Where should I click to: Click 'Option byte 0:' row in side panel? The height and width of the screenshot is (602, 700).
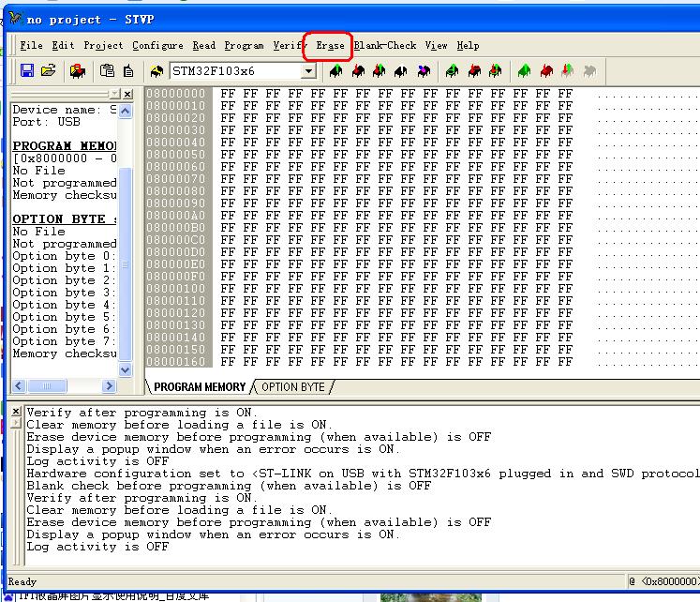click(x=65, y=256)
